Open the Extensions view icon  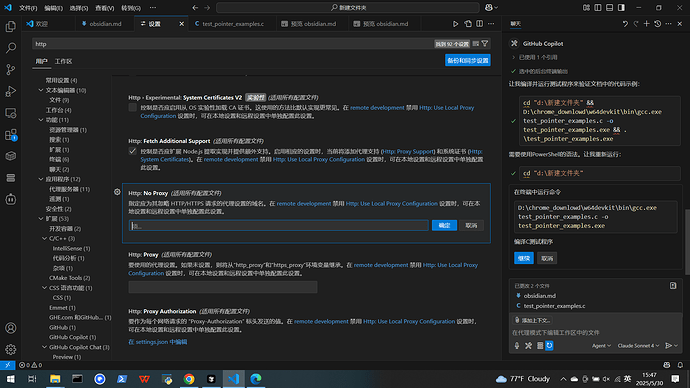(11, 135)
